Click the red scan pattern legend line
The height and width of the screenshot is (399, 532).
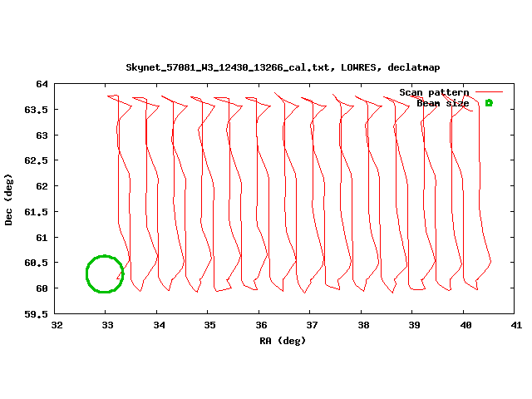click(489, 91)
